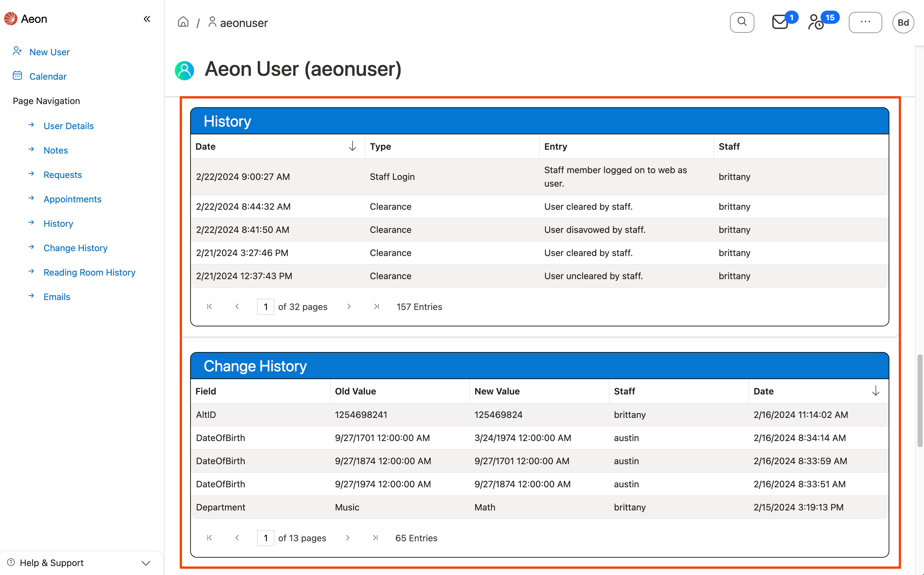Open the User Details link
Viewport: 924px width, 575px height.
tap(68, 126)
